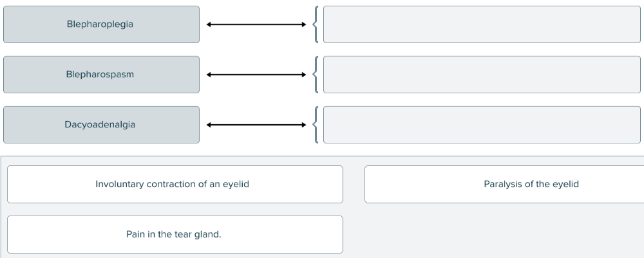Viewport: 644px width, 258px height.
Task: Click left arrowhead pointing at Blepharospasm
Action: point(209,75)
